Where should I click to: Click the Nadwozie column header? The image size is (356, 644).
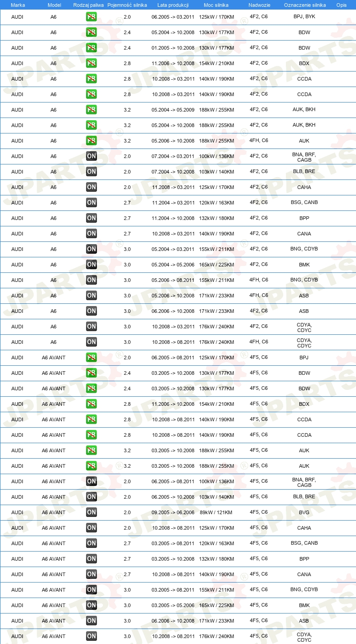coord(259,5)
